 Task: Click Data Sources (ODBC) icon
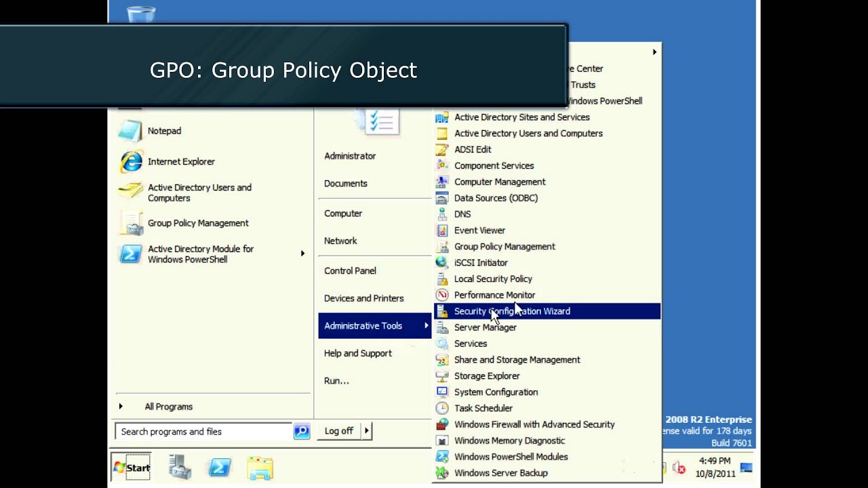point(442,198)
